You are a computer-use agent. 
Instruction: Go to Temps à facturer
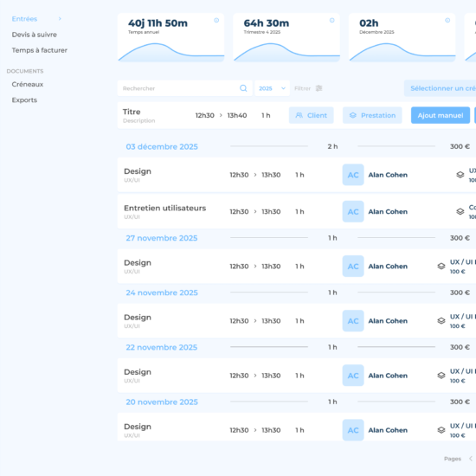pos(40,50)
